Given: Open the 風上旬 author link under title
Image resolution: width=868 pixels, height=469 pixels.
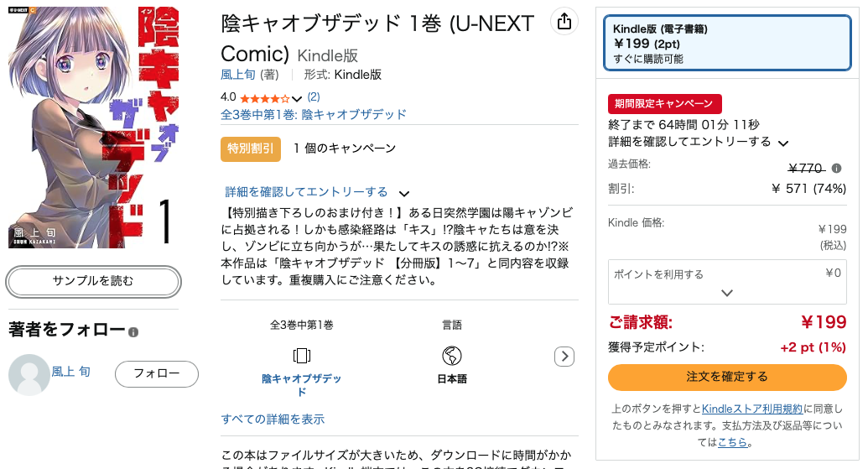Looking at the screenshot, I should click(x=238, y=75).
